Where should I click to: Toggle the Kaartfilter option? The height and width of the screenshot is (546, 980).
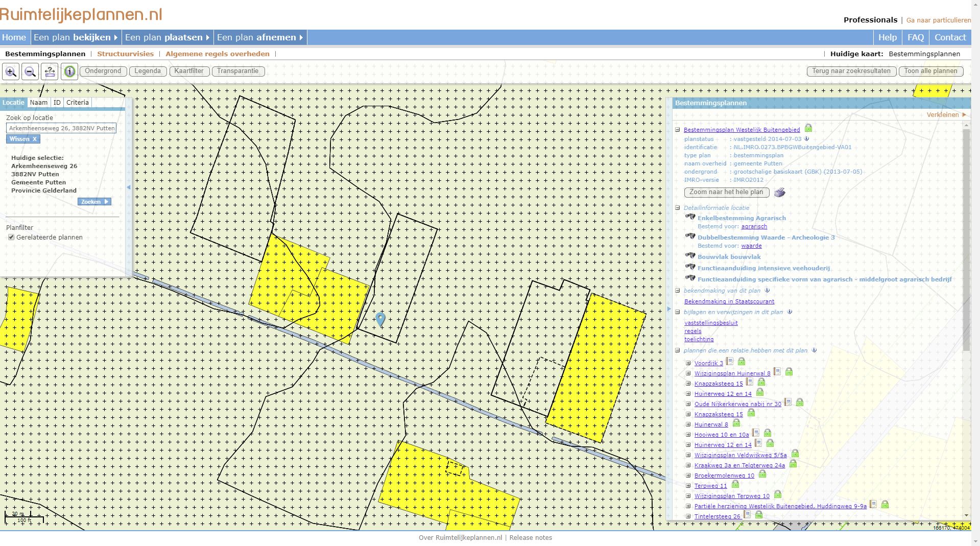tap(189, 71)
